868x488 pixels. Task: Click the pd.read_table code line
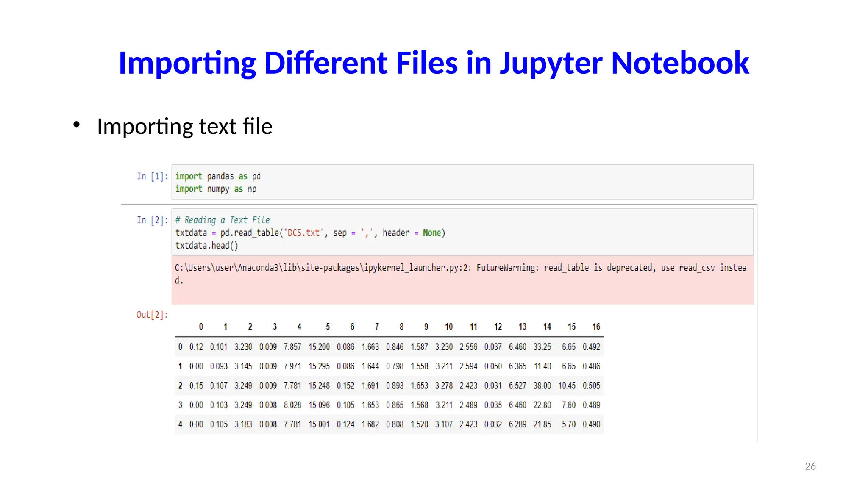[310, 233]
